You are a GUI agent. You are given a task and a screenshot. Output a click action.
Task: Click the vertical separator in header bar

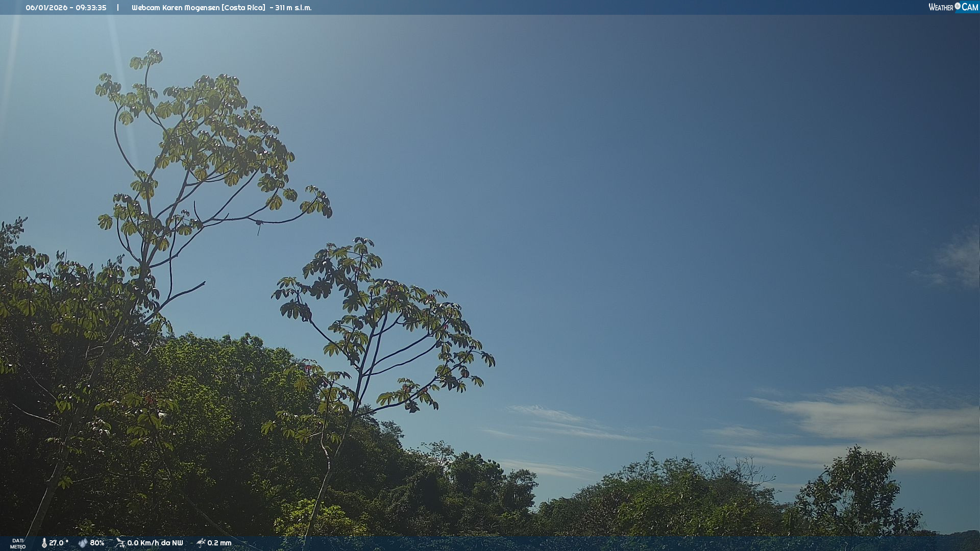[118, 8]
